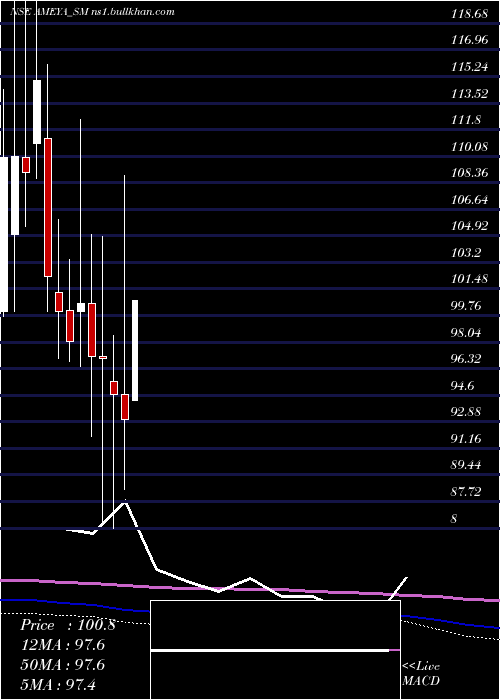Click the 89.44 price axis label
The height and width of the screenshot is (700, 500).
pyautogui.click(x=466, y=465)
